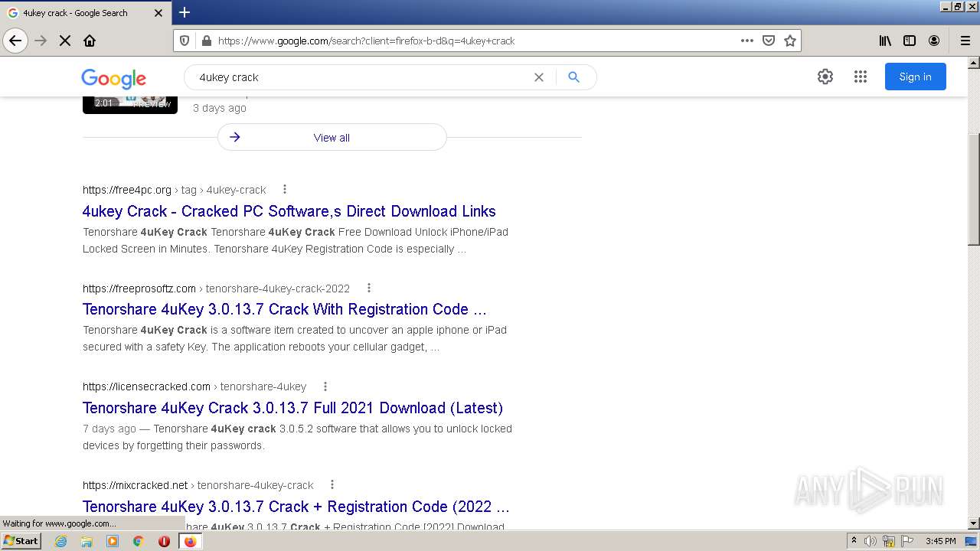
Task: Open Firefox hamburger menu
Action: [965, 41]
